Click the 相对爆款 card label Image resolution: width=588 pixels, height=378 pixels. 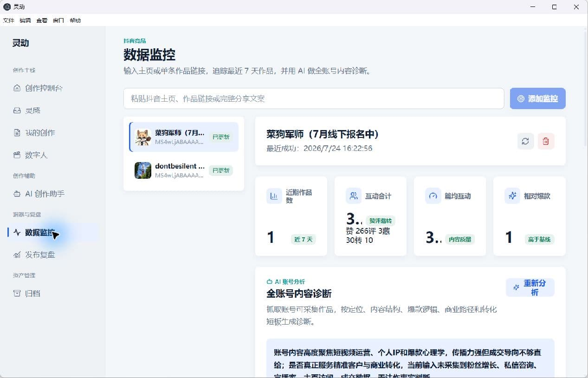point(537,196)
